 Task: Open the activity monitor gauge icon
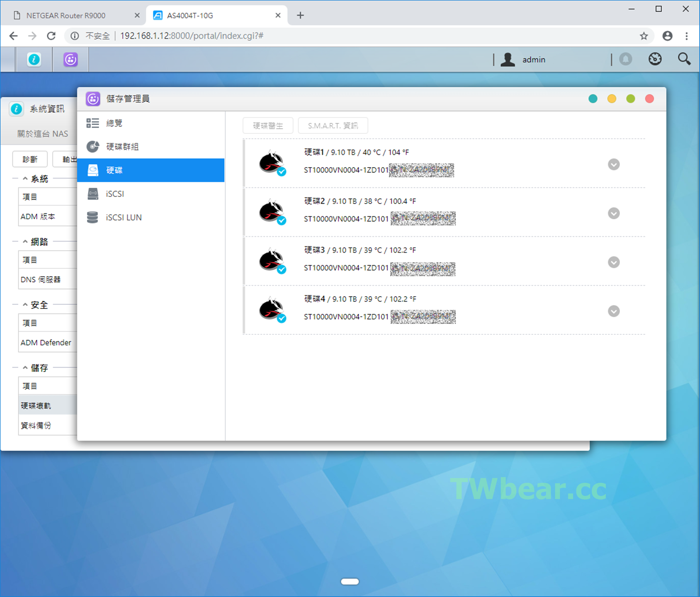[x=655, y=59]
